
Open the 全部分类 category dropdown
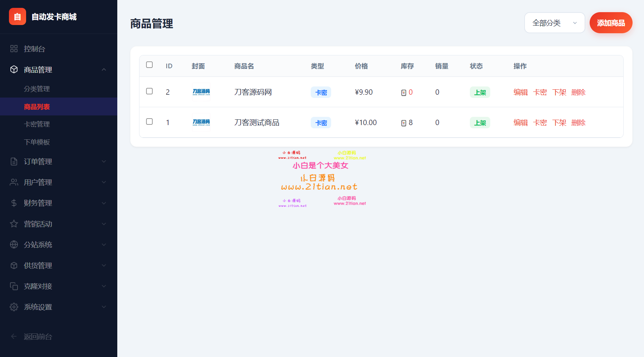[x=554, y=23]
